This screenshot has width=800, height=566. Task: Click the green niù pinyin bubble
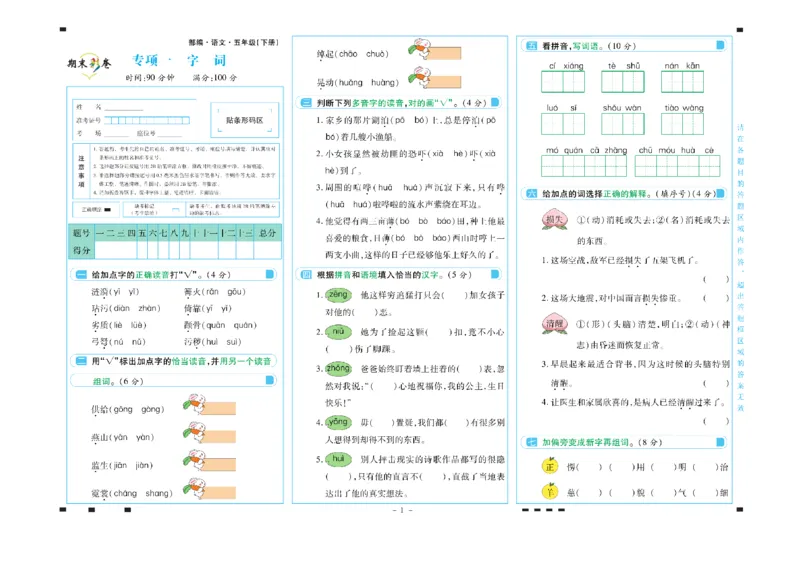point(338,332)
